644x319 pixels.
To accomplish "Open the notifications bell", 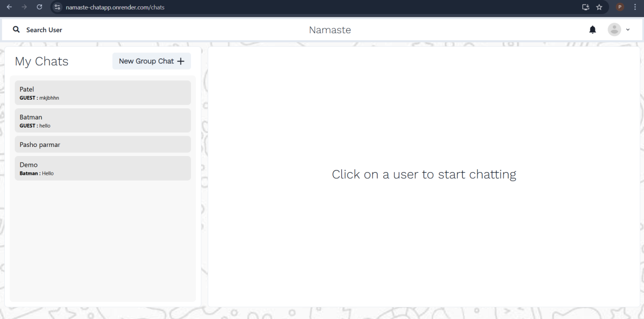I will (592, 30).
